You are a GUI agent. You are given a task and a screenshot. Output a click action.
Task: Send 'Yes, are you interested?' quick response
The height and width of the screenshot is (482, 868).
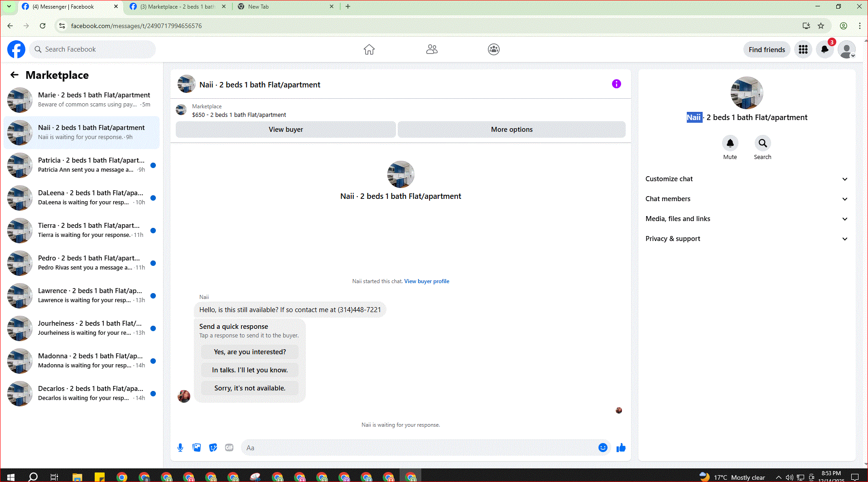tap(250, 352)
